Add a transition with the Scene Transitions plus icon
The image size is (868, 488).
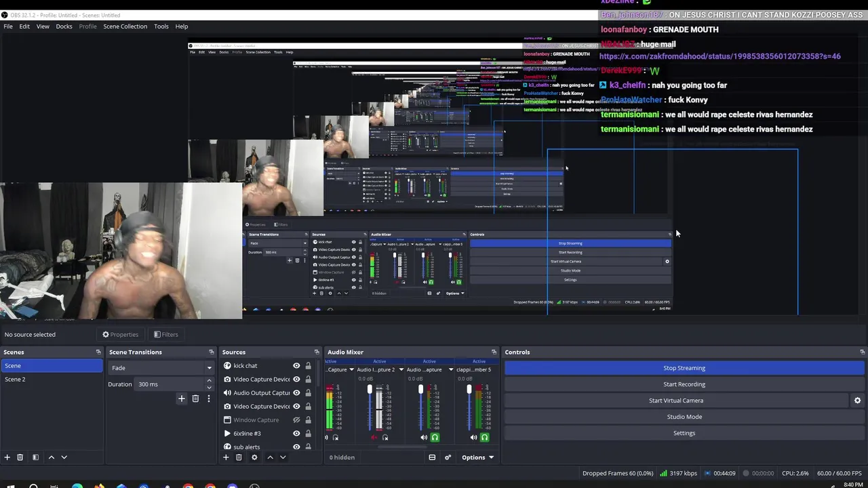point(181,399)
